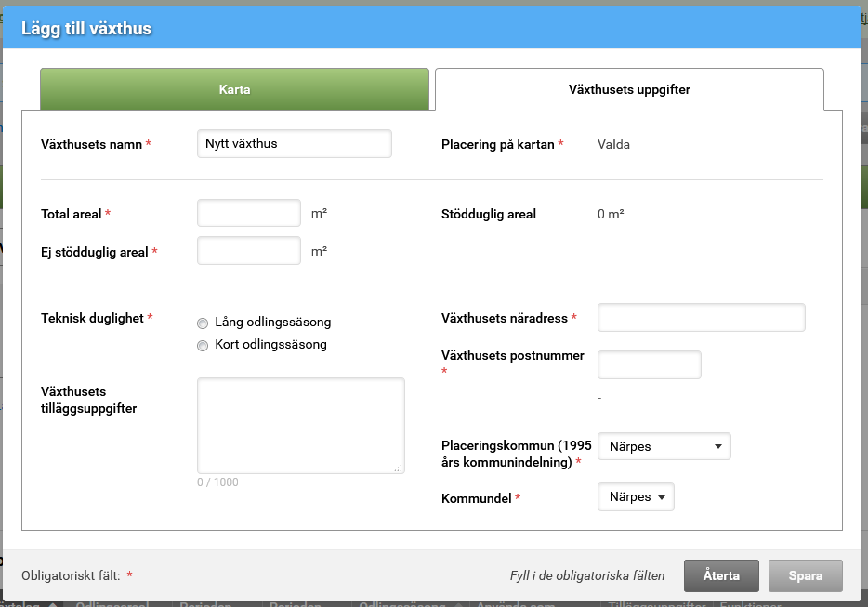Expand the Kommundel dropdown
This screenshot has height=607, width=868.
[x=636, y=497]
